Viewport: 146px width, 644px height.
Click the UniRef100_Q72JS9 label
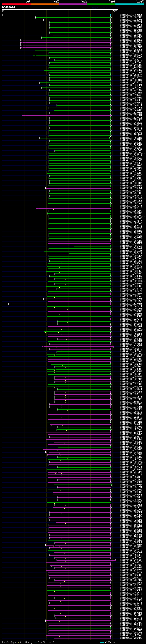point(131,90)
